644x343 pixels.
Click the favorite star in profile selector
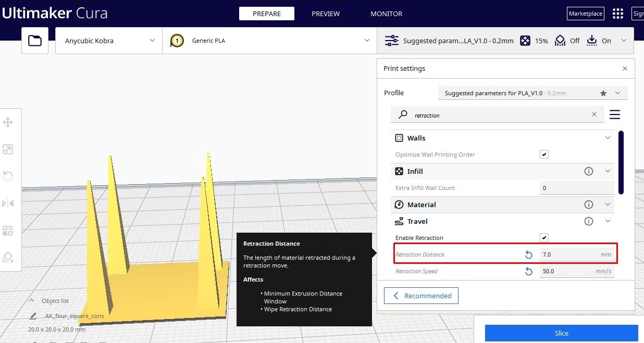point(603,93)
